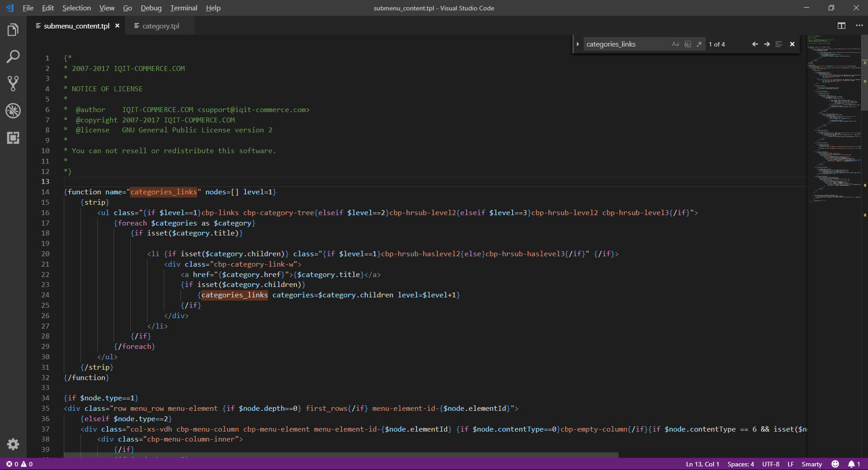Viewport: 868px width, 470px height.
Task: Switch to the category.tpl tab
Action: (x=160, y=26)
